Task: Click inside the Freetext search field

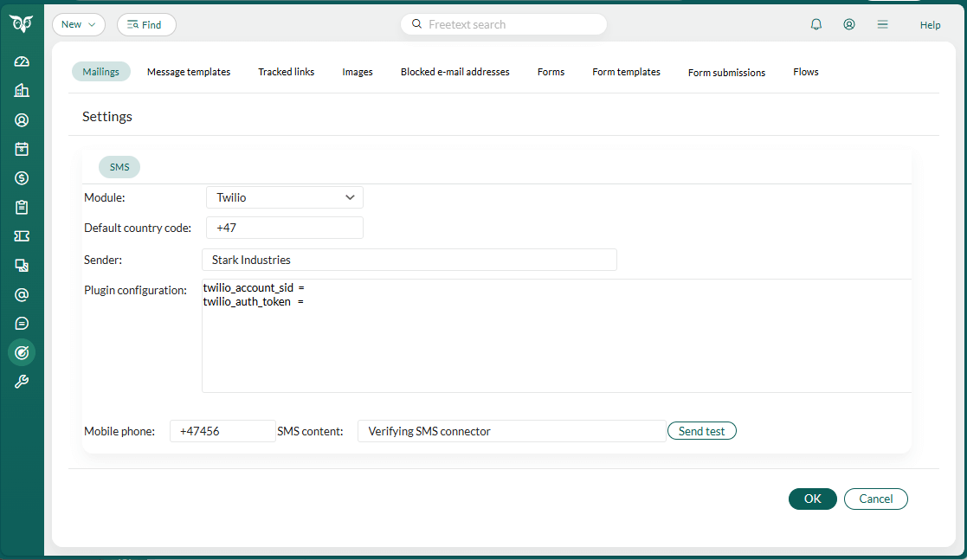Action: coord(503,24)
